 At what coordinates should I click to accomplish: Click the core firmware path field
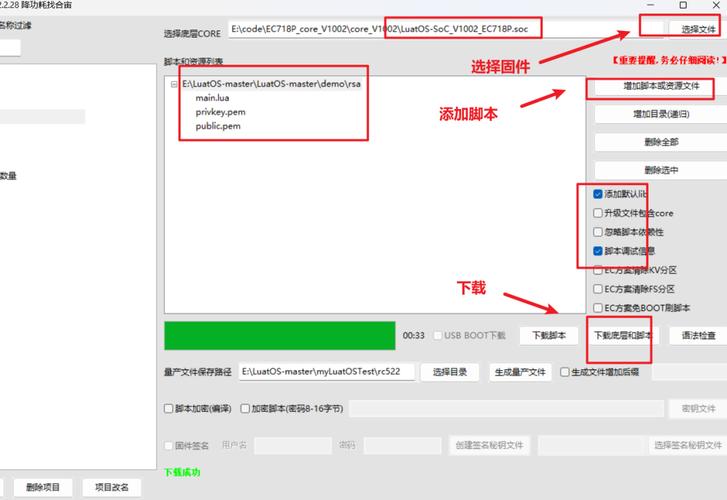(446, 29)
